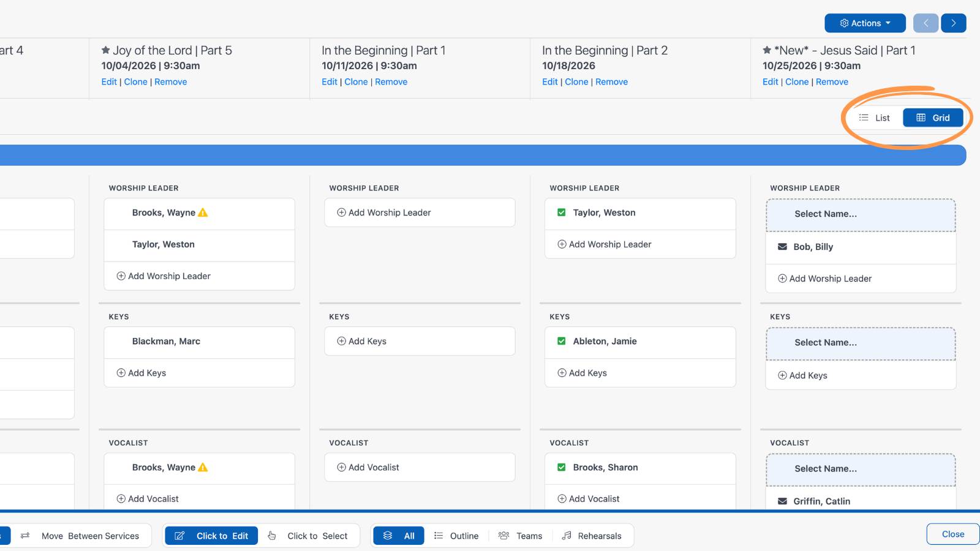Click the envelope icon next to Bob, Billy
The image size is (980, 551).
[782, 247]
